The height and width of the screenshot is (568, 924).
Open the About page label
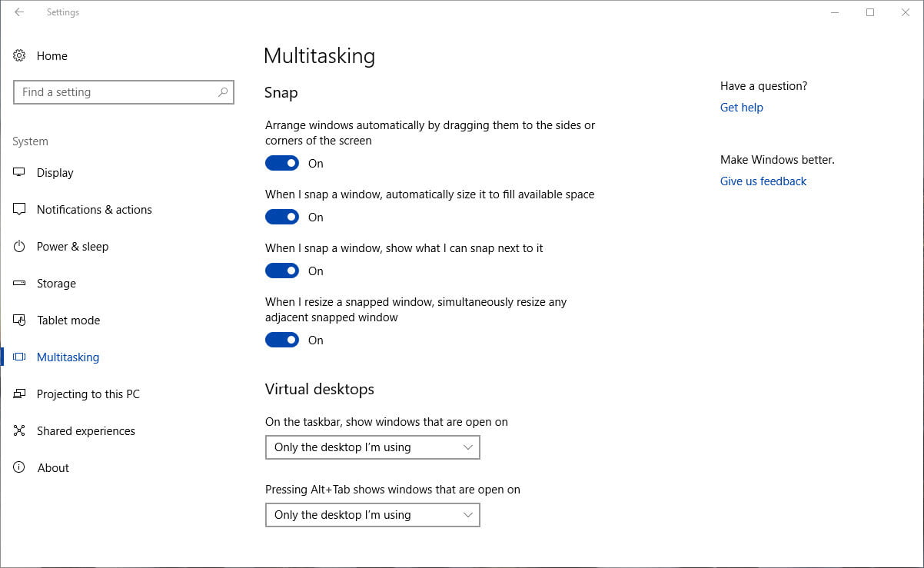(x=53, y=467)
